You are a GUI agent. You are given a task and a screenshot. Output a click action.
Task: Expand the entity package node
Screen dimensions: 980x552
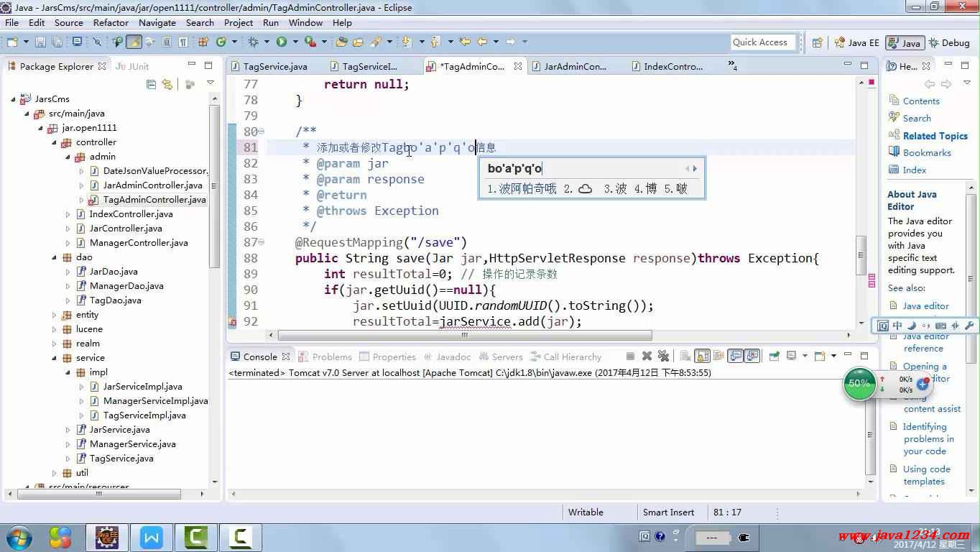(54, 315)
